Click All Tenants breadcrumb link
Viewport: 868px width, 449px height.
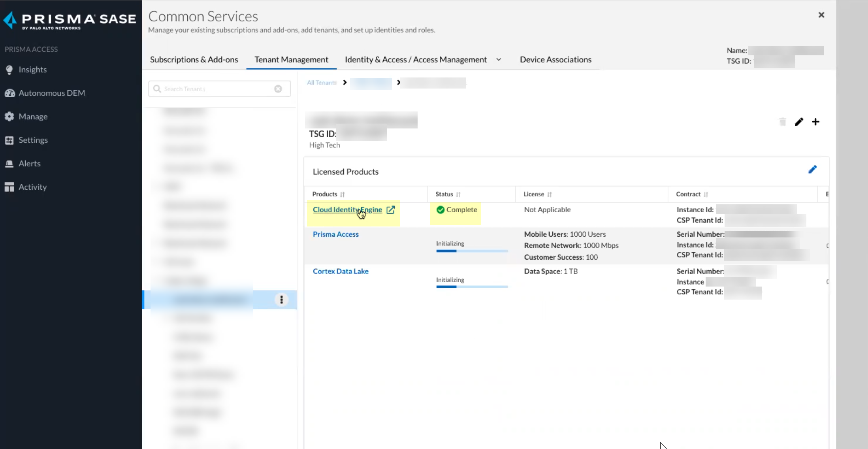pos(322,83)
